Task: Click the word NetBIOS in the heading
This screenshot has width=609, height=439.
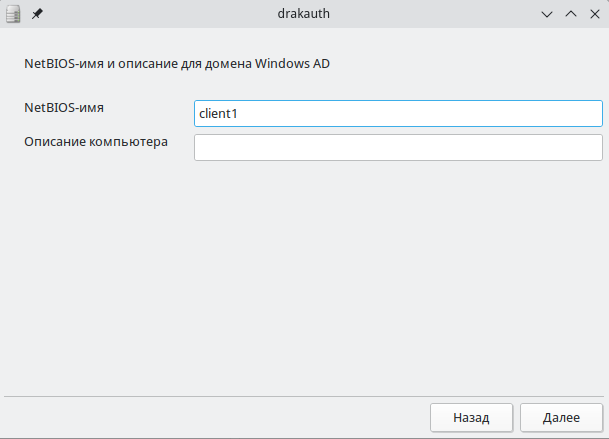Action: click(x=47, y=64)
